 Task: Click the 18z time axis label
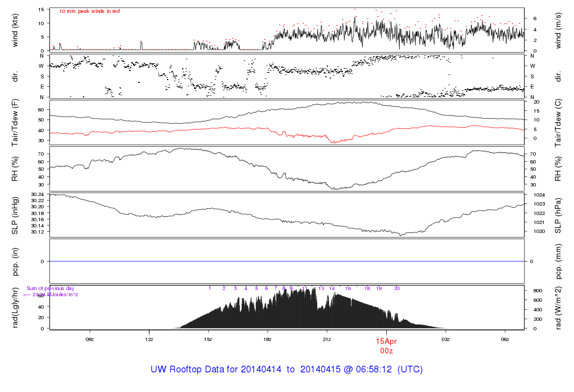pyautogui.click(x=267, y=339)
